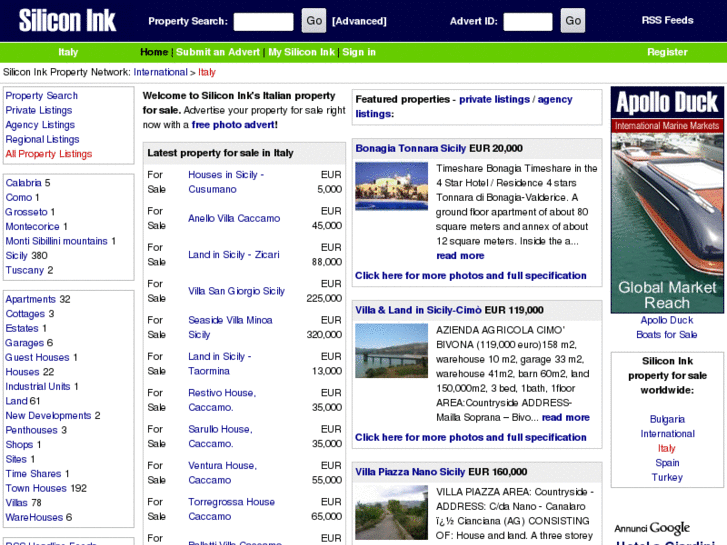
Task: Click the free photo advert link
Action: (235, 125)
